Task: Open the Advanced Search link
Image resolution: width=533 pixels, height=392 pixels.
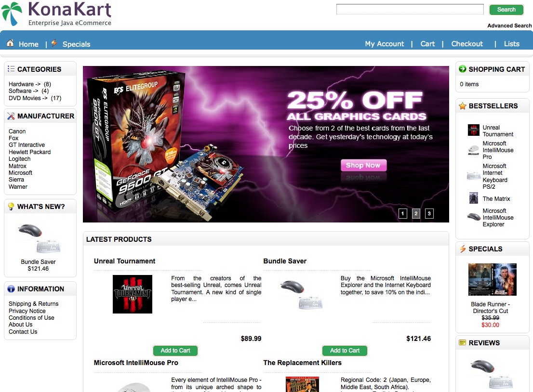Action: 509,26
